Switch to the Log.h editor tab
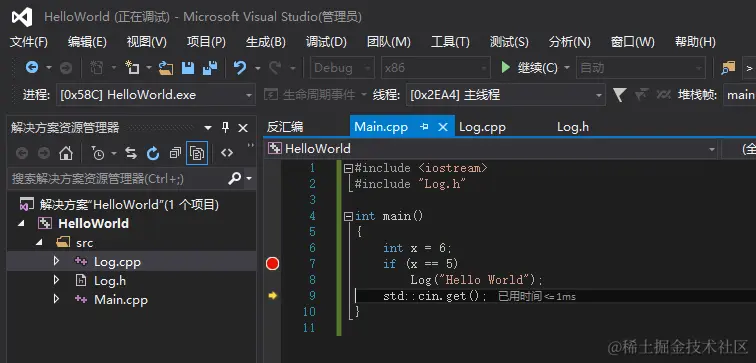This screenshot has width=756, height=363. click(x=573, y=127)
